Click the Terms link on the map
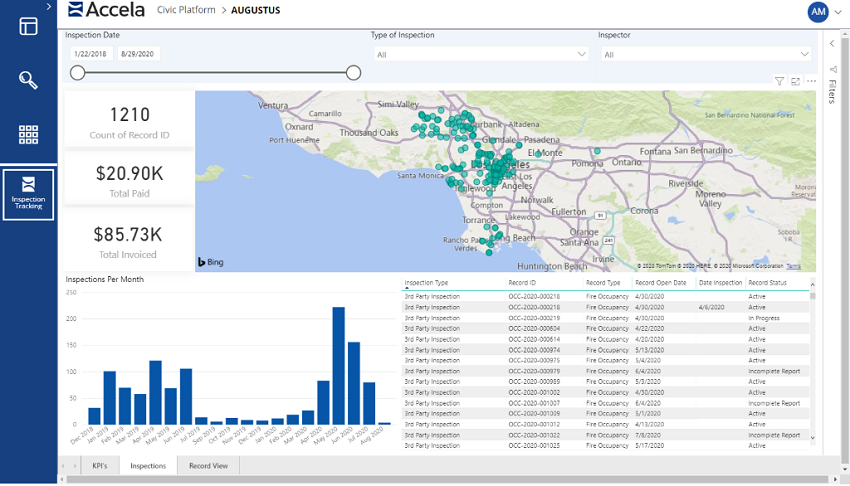This screenshot has width=850, height=486. pyautogui.click(x=793, y=266)
